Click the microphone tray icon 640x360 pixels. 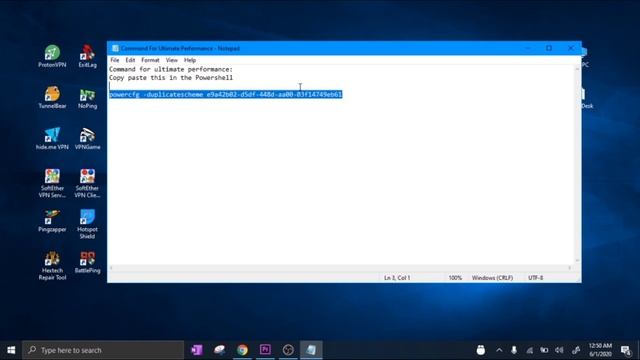coord(514,350)
